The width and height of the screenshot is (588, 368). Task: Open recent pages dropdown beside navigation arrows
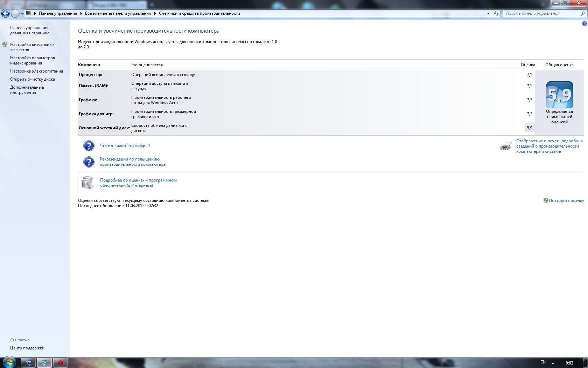(x=22, y=14)
